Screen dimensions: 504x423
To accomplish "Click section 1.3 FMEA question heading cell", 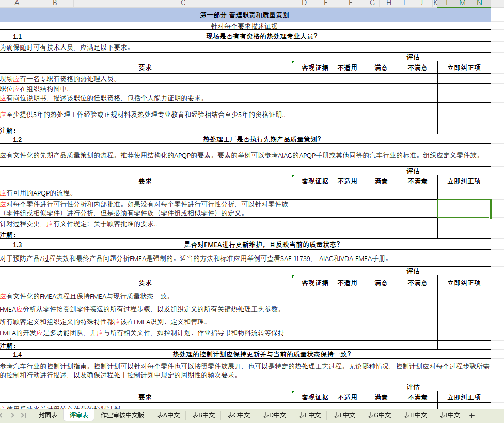I will (x=262, y=245).
